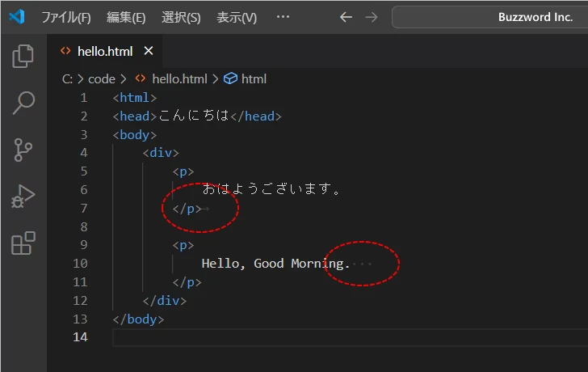This screenshot has height=372, width=588.
Task: Click the こんにちは text in line 2
Action: (x=194, y=116)
